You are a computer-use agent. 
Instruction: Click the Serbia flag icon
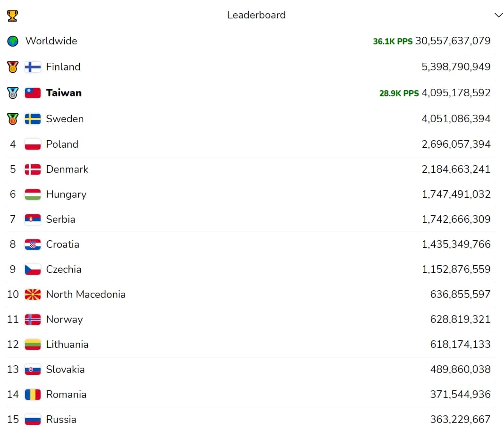pyautogui.click(x=33, y=219)
